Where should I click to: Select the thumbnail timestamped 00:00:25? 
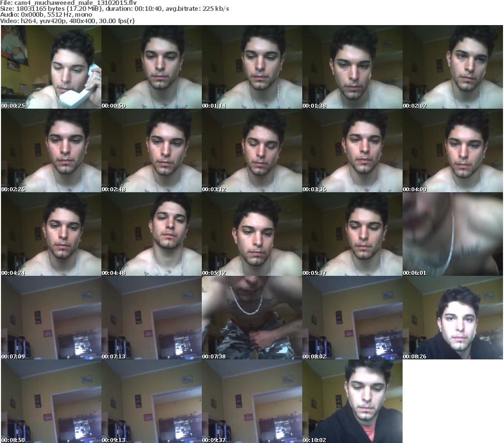point(51,67)
